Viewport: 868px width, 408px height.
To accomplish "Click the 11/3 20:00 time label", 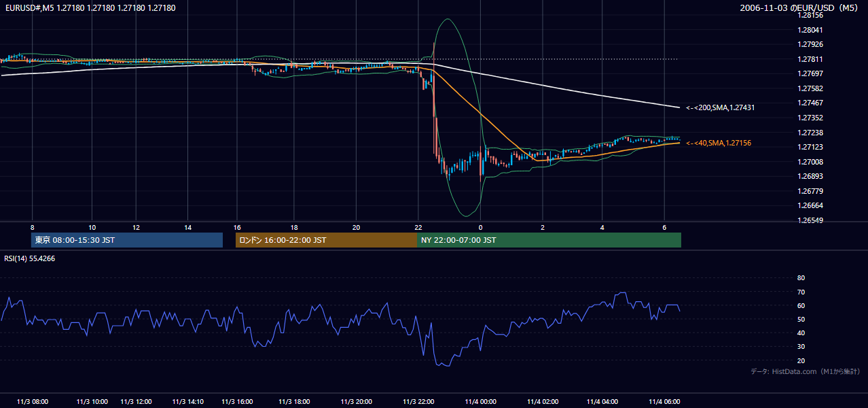I will (357, 401).
